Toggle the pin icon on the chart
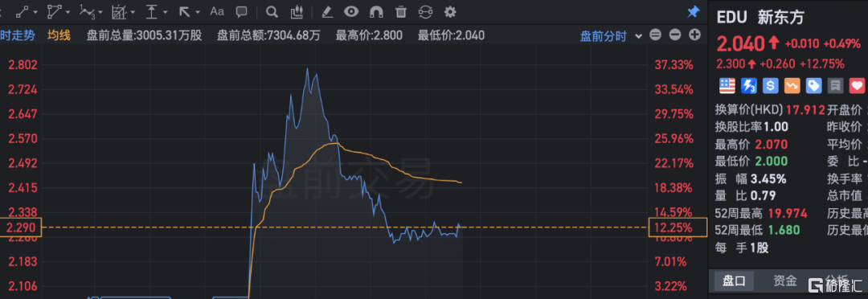The height and width of the screenshot is (299, 868). [x=693, y=11]
